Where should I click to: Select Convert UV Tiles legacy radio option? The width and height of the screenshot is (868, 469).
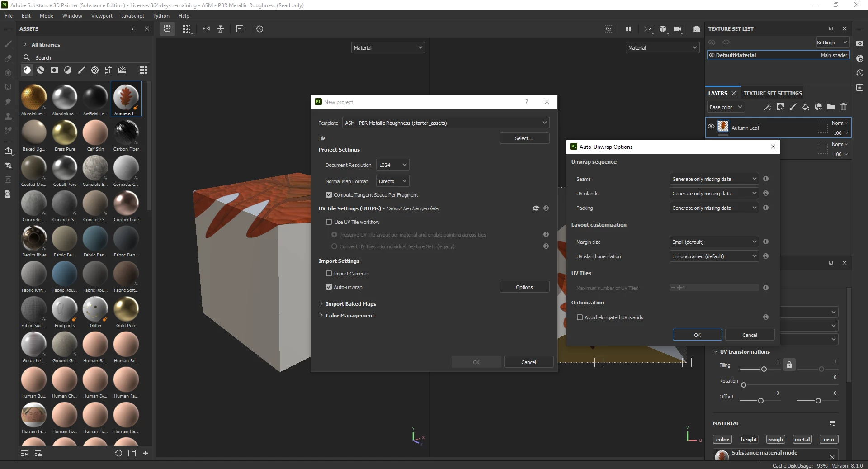tap(335, 246)
